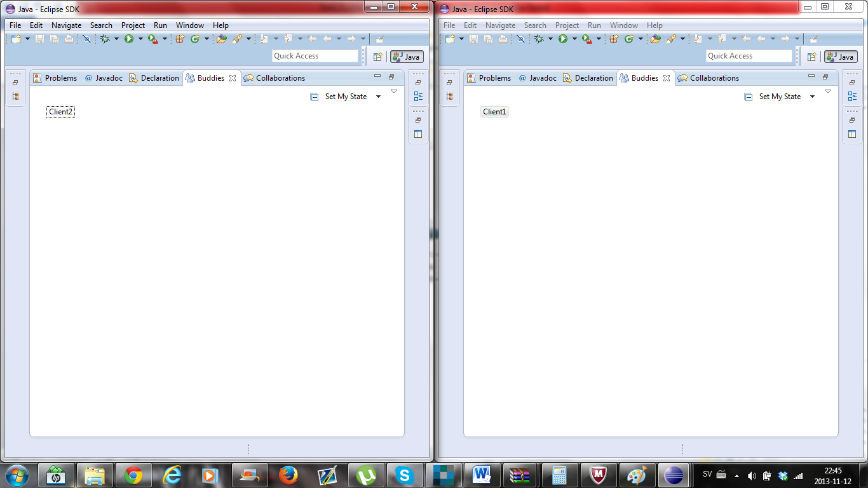Click Back navigation arrow in right window
The image size is (868, 488).
pyautogui.click(x=761, y=39)
